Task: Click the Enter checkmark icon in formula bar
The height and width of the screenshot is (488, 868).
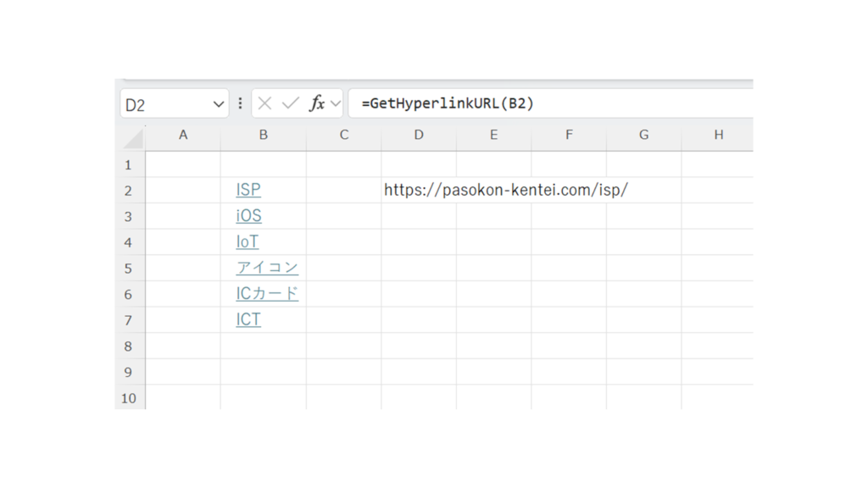Action: (x=291, y=103)
